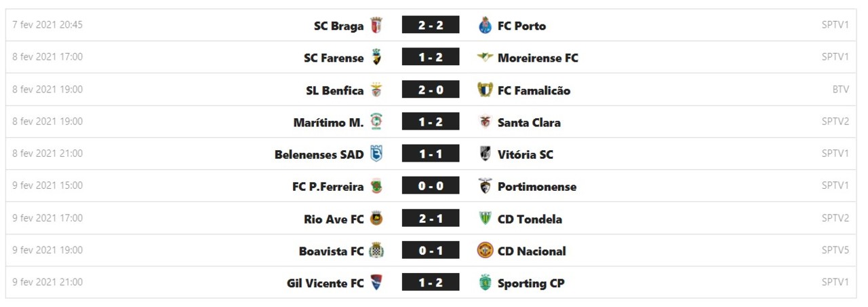Click the Sporting CP green crest
Viewport: 868px width, 307px height.
485,283
